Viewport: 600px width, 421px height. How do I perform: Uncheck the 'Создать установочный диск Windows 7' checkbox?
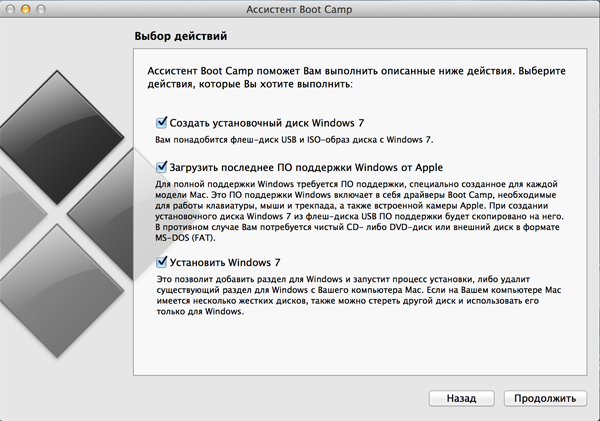(161, 122)
